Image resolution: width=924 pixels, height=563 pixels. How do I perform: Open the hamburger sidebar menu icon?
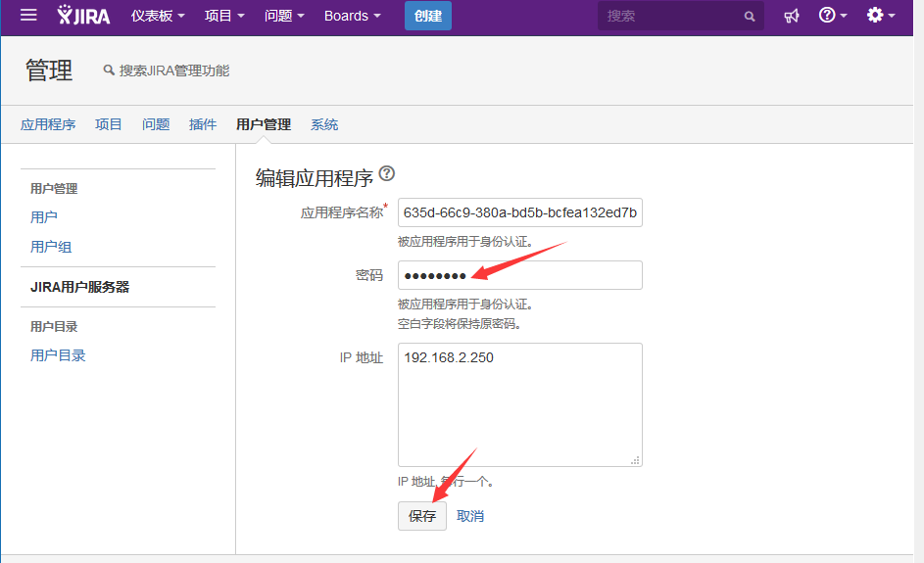[x=28, y=16]
